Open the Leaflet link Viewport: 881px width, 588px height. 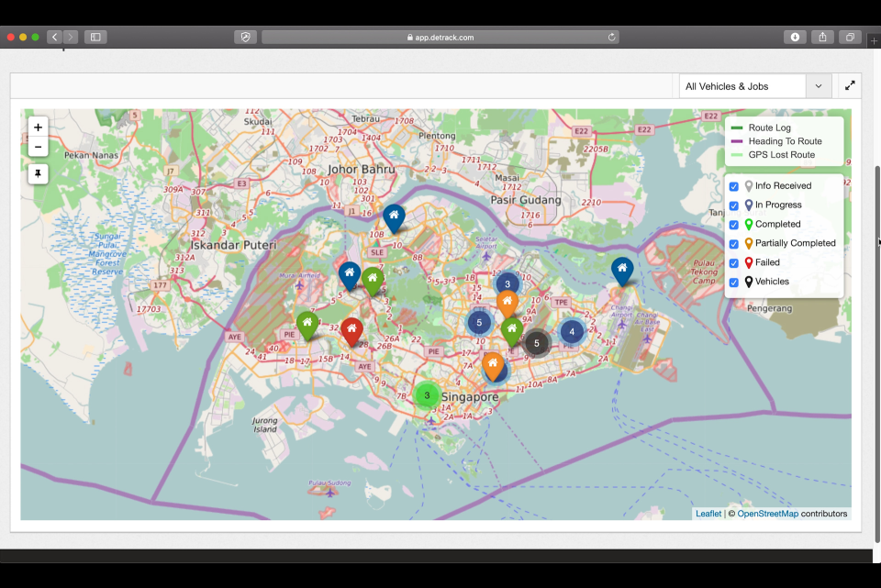pyautogui.click(x=708, y=514)
